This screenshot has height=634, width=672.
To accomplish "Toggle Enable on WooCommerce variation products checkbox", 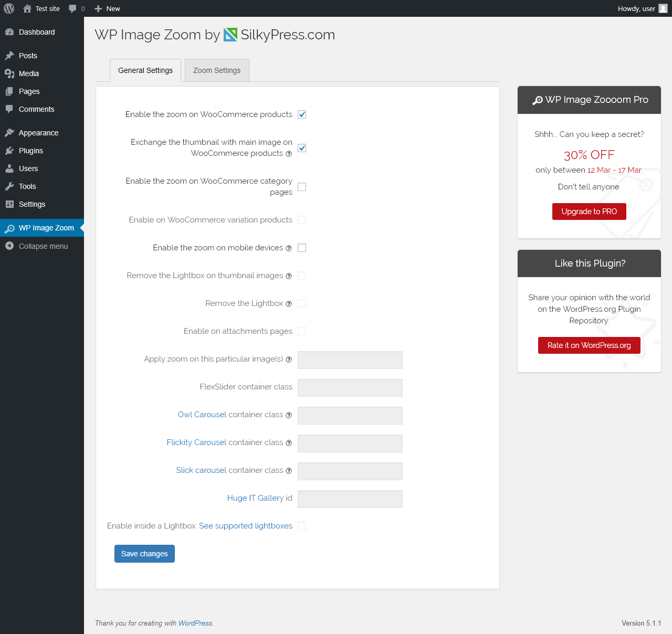I will click(x=302, y=220).
